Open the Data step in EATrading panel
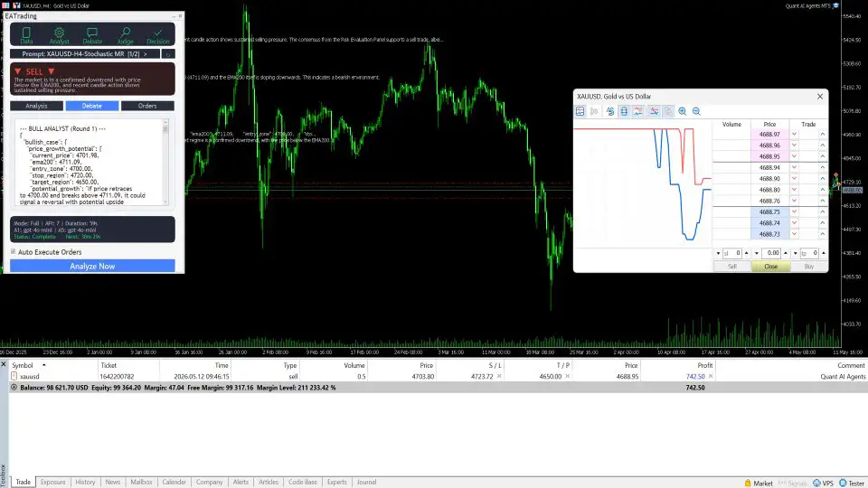 (x=26, y=35)
